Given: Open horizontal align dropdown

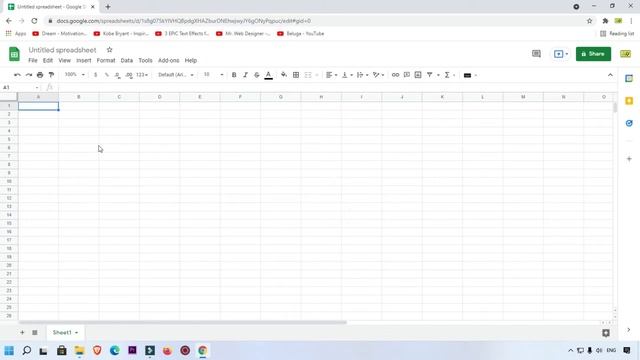Looking at the screenshot, I should [x=331, y=75].
